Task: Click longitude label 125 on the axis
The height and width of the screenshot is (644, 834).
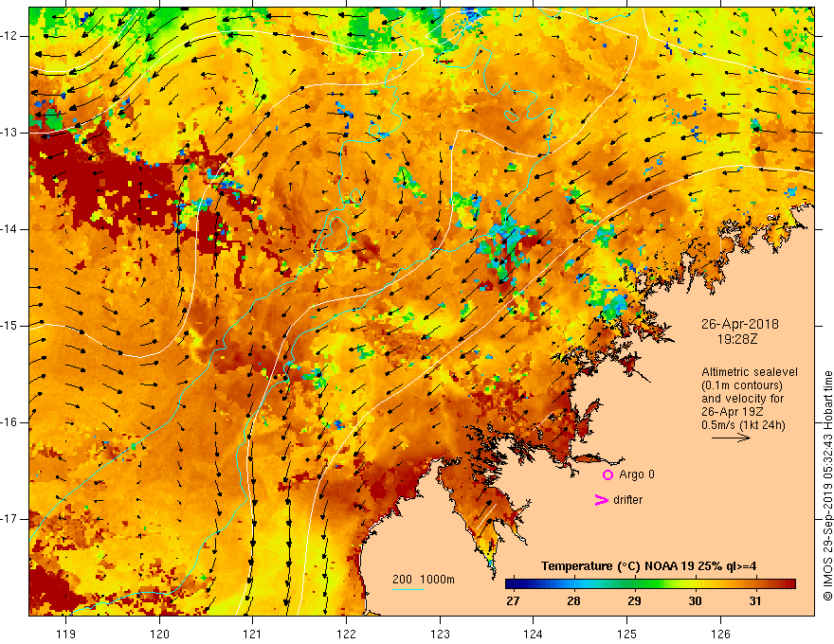Action: 627,634
